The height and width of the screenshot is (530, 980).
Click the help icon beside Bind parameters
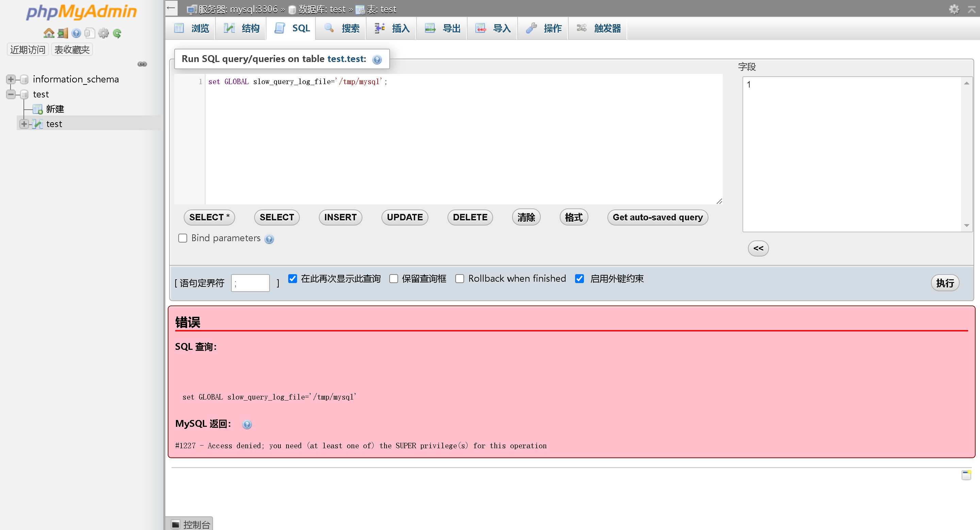(269, 239)
